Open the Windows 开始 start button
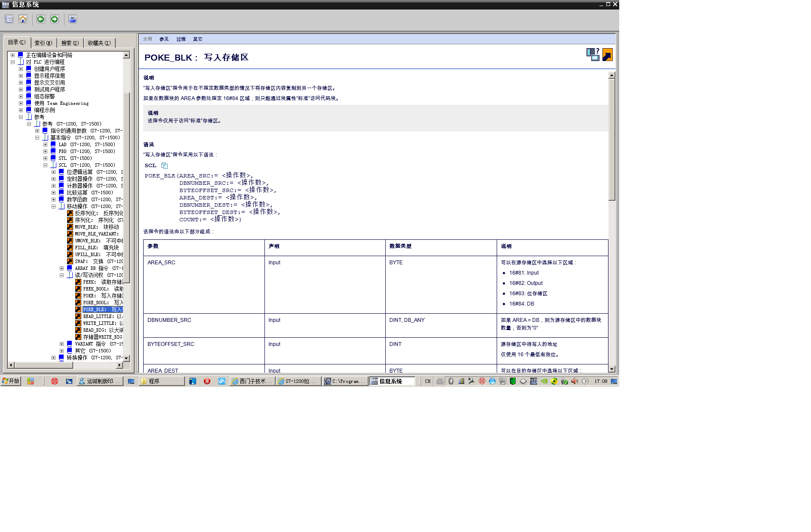 coord(11,381)
